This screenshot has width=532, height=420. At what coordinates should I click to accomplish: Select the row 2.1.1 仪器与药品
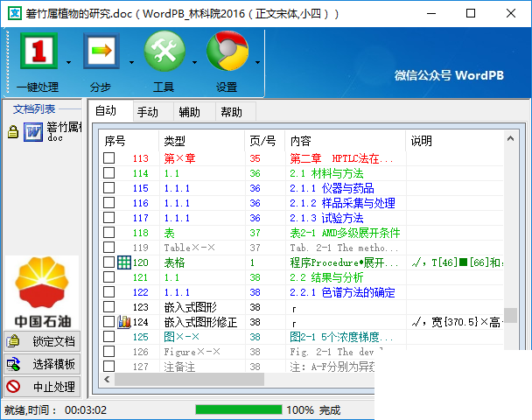302,188
